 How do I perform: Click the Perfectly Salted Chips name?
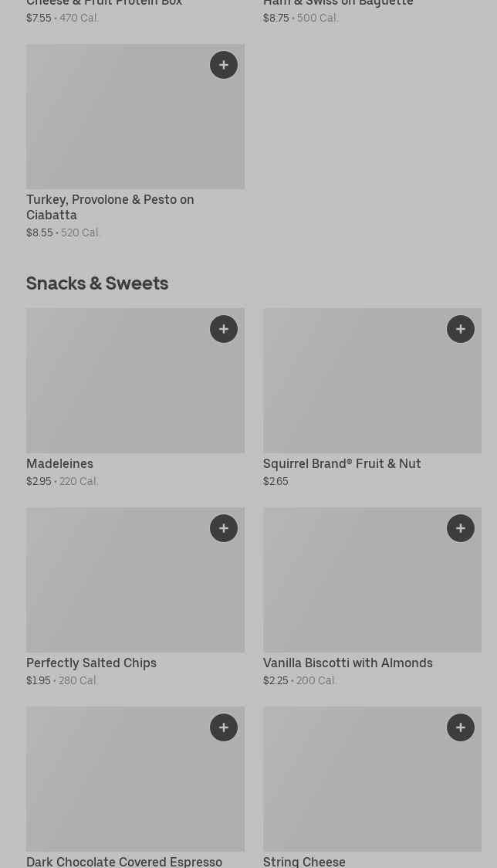[91, 663]
